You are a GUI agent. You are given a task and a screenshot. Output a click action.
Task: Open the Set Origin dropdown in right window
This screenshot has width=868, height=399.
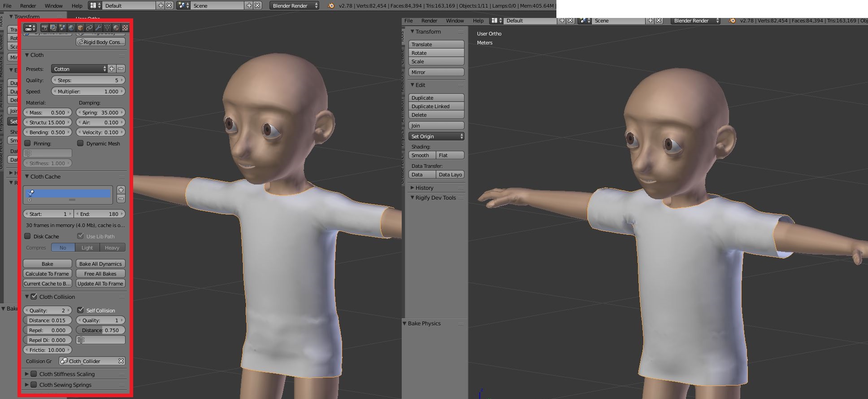[x=436, y=136]
